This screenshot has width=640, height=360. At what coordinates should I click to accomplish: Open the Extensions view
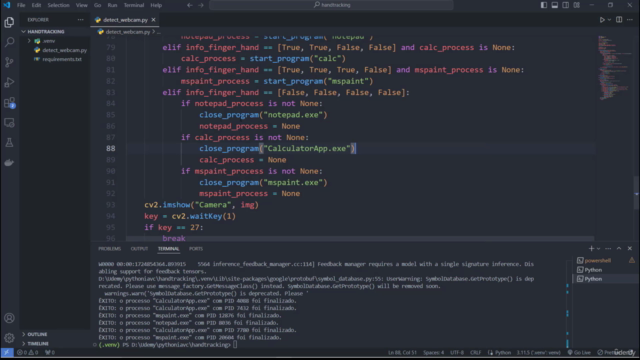(9, 102)
